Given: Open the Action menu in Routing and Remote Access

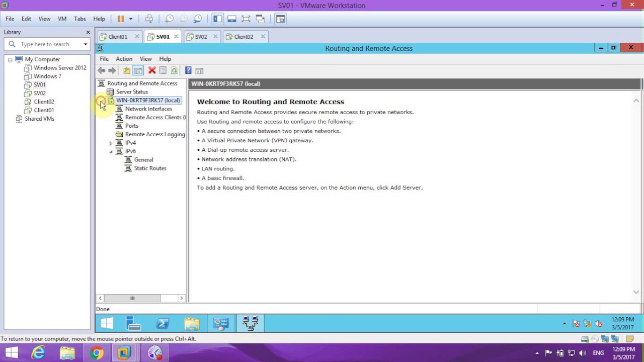Looking at the screenshot, I should pyautogui.click(x=124, y=59).
